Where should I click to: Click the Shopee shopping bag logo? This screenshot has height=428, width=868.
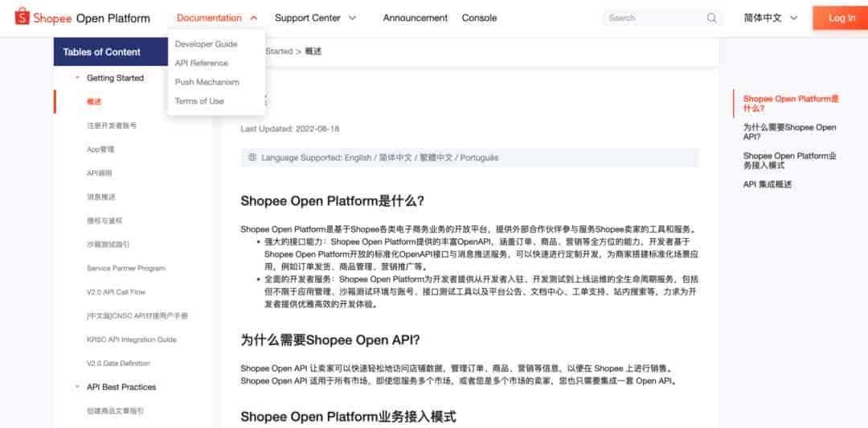coord(22,17)
